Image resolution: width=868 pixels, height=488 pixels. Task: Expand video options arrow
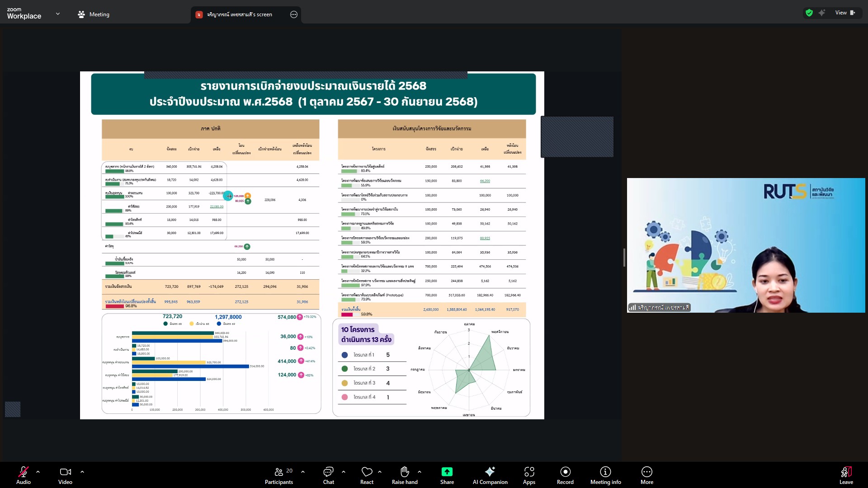pyautogui.click(x=82, y=472)
